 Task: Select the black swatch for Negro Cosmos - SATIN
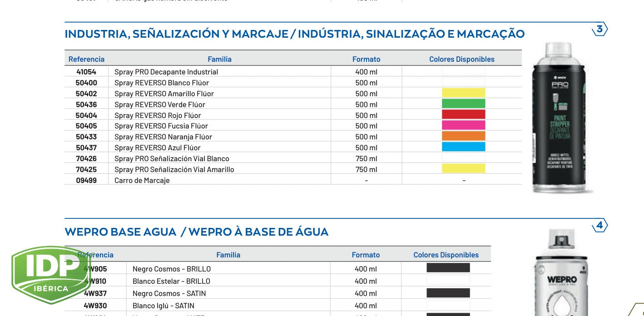[448, 293]
